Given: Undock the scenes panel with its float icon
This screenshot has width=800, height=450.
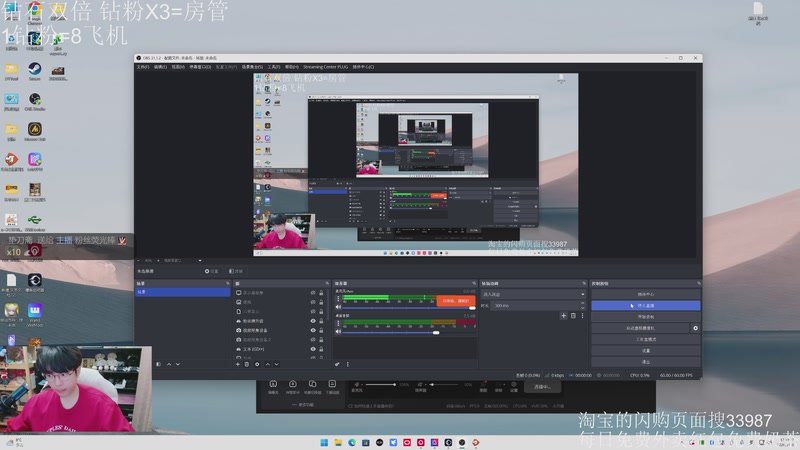Looking at the screenshot, I should (x=228, y=283).
